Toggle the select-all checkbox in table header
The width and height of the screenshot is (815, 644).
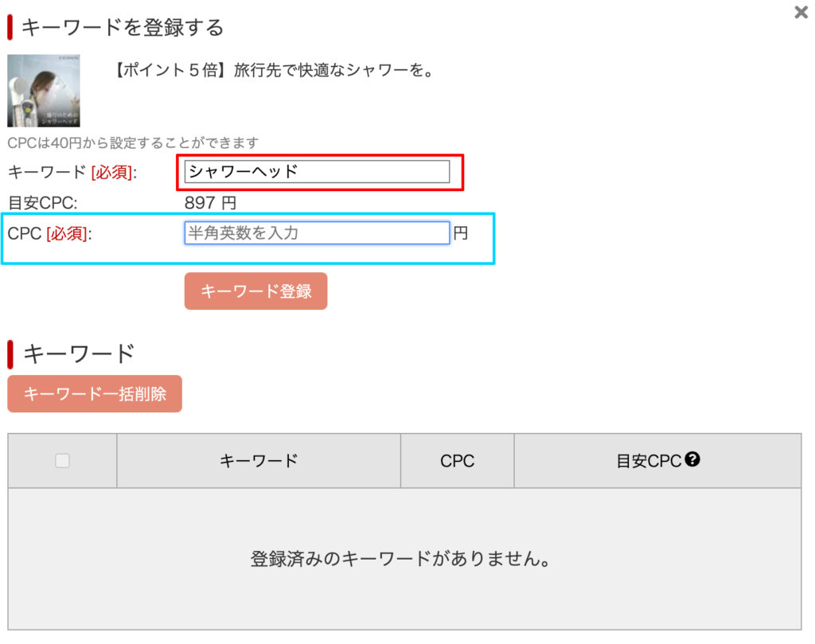[x=62, y=461]
